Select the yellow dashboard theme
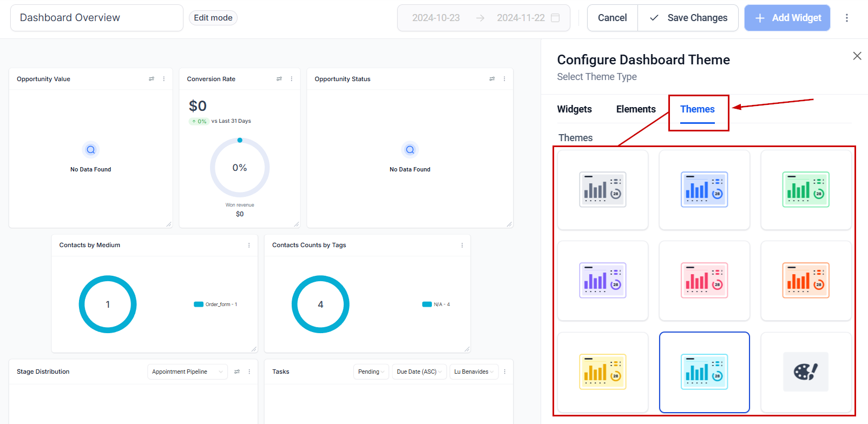868x424 pixels. click(x=603, y=372)
